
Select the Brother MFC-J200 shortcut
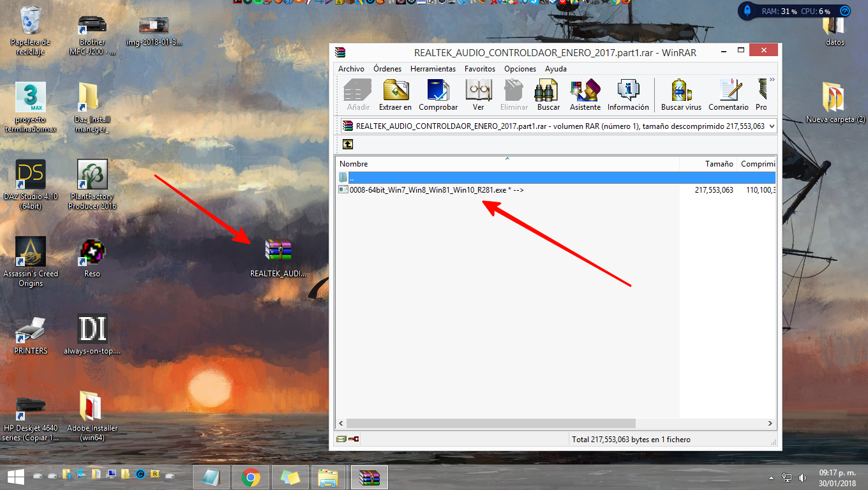(93, 34)
